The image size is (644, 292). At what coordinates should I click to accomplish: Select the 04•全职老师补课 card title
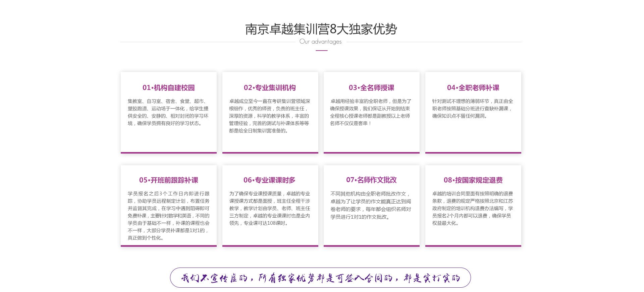(473, 88)
